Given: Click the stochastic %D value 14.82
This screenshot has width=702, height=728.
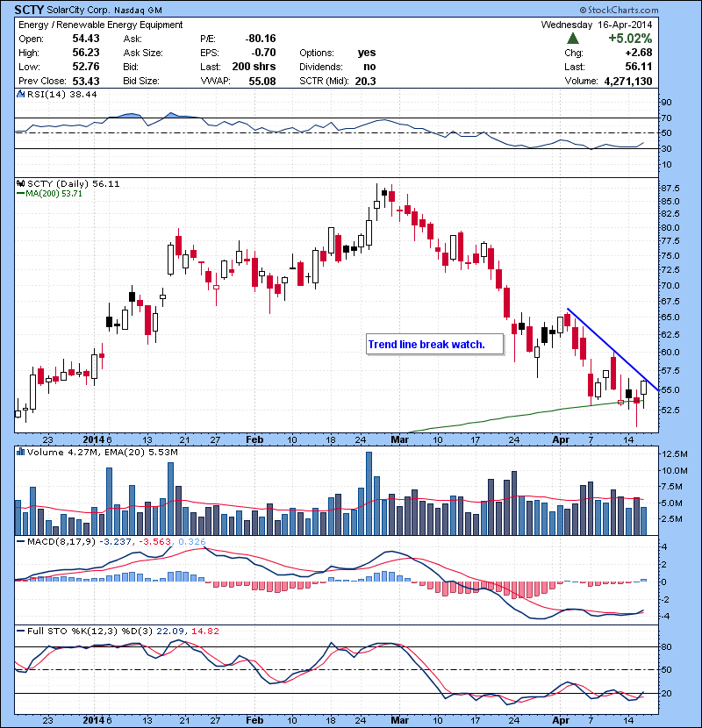Looking at the screenshot, I should coord(204,631).
